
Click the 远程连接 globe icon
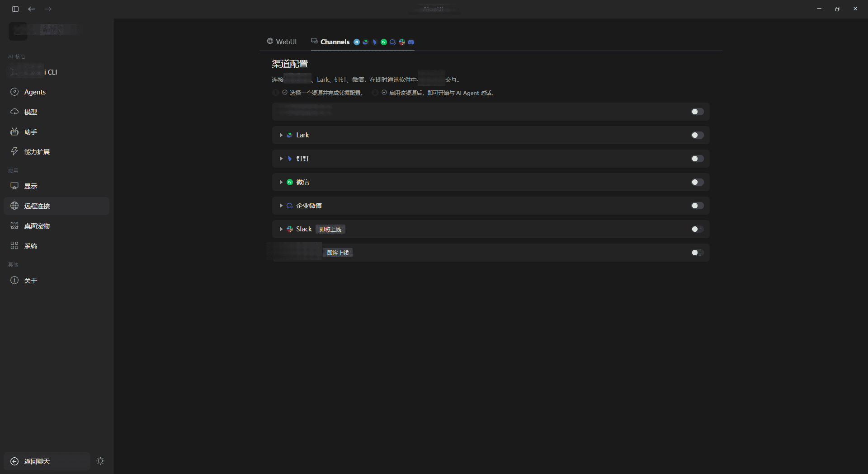[14, 206]
